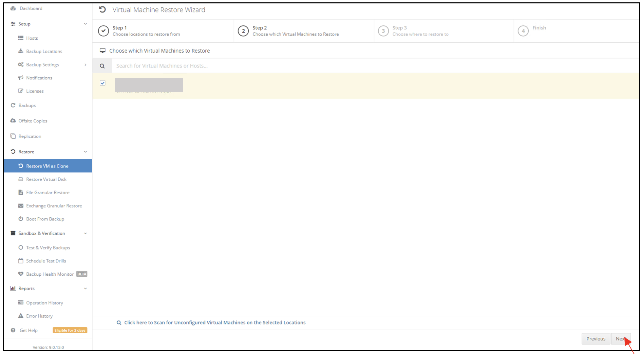This screenshot has width=644, height=354.
Task: Click the Backup Settings gears icon
Action: tap(21, 64)
